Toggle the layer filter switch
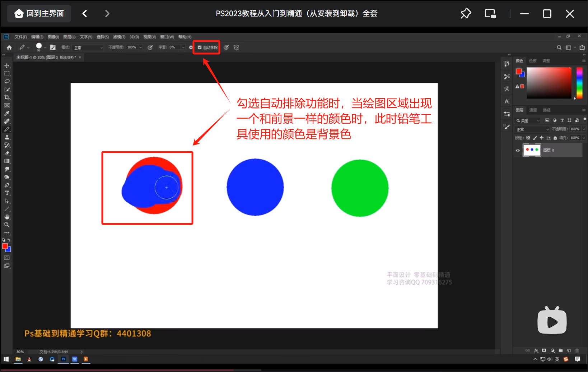The height and width of the screenshot is (372, 588). tap(585, 119)
